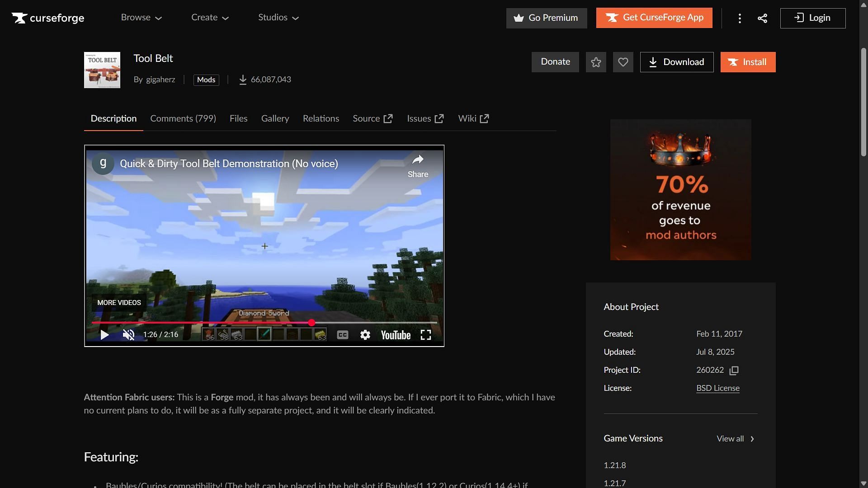Click the Install button

click(x=748, y=62)
